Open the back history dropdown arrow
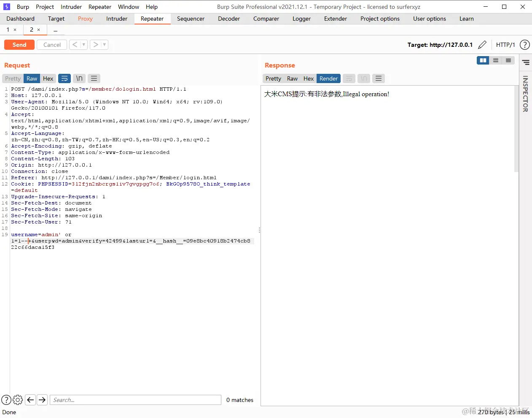532x418 pixels. coord(84,45)
